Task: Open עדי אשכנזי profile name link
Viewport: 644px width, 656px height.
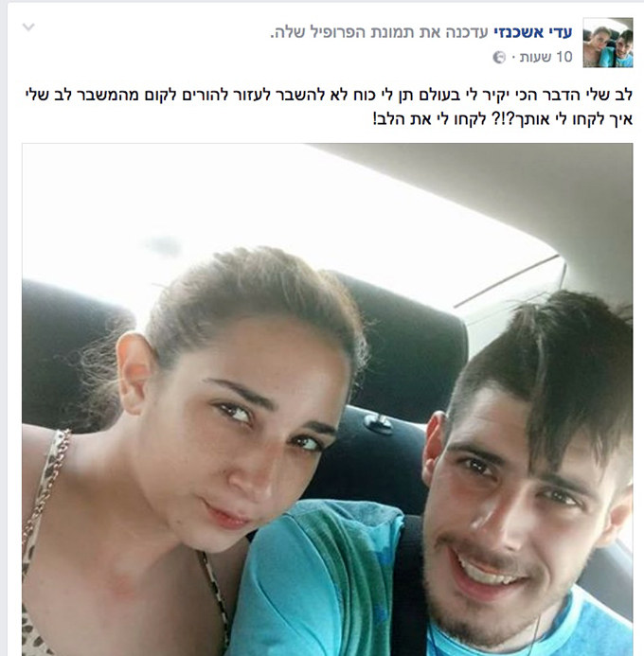Action: (x=533, y=32)
